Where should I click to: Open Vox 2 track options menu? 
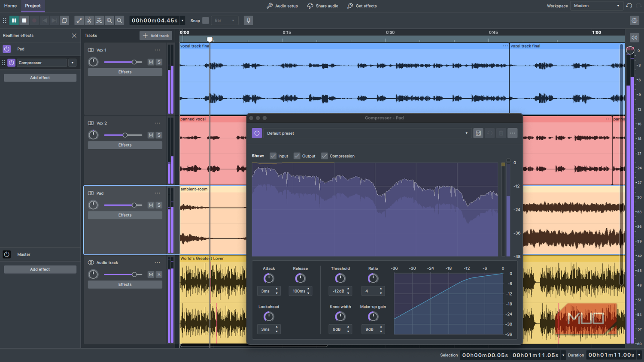[157, 123]
